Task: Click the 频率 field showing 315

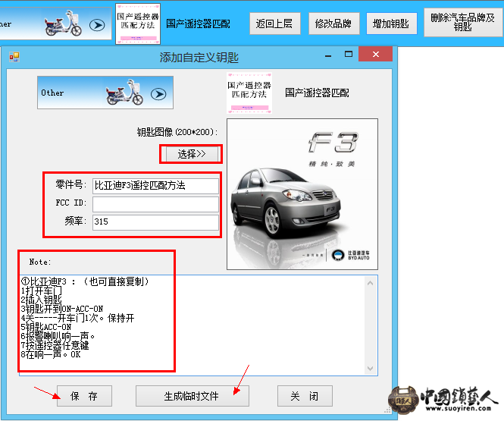Action: pyautogui.click(x=155, y=222)
